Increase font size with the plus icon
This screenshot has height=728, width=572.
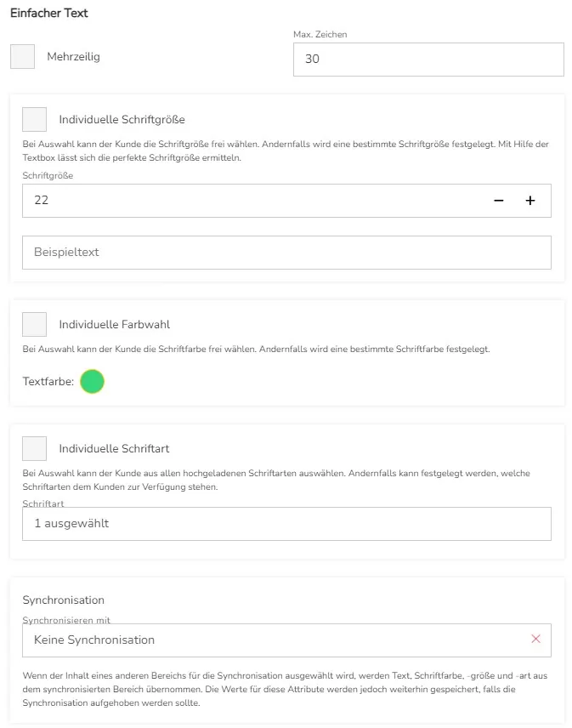530,201
